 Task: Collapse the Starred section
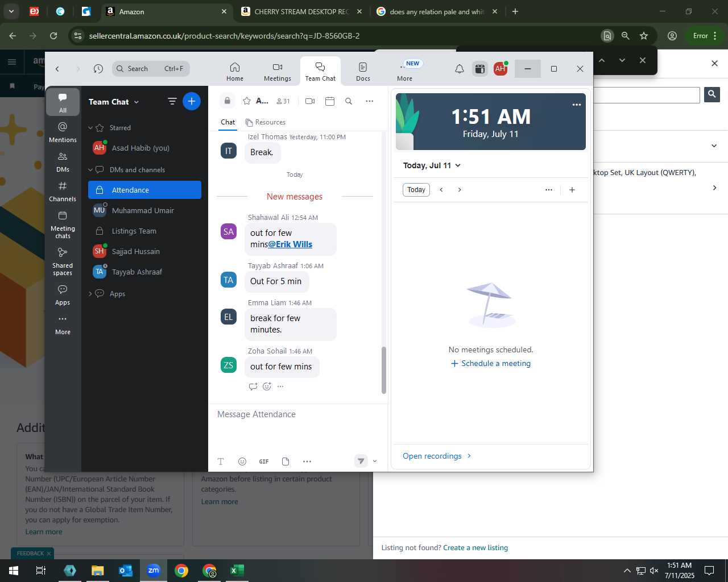(x=90, y=128)
